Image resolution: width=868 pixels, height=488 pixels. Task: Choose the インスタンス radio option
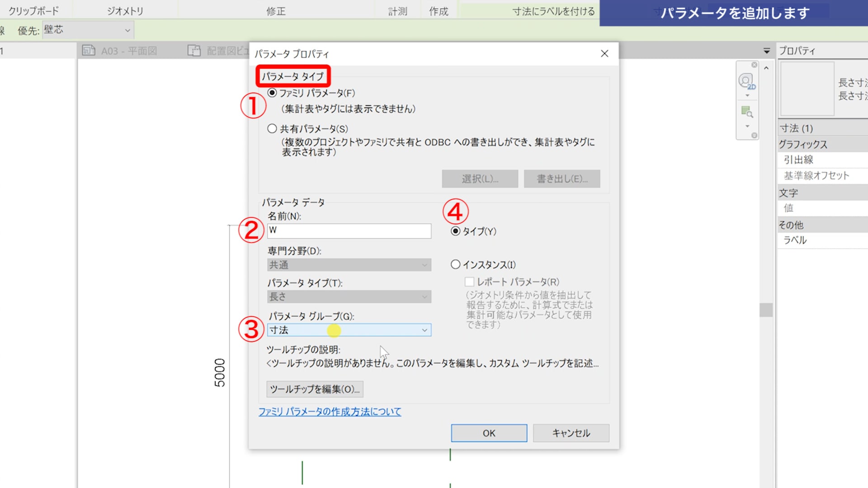click(x=456, y=265)
